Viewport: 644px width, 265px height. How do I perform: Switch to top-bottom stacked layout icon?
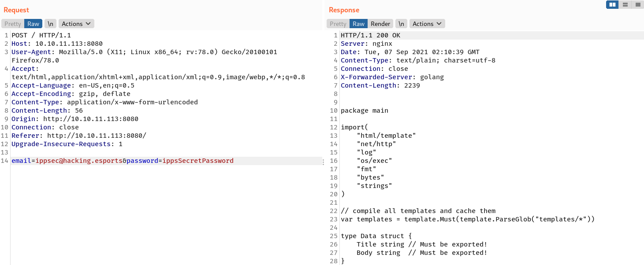pos(625,5)
